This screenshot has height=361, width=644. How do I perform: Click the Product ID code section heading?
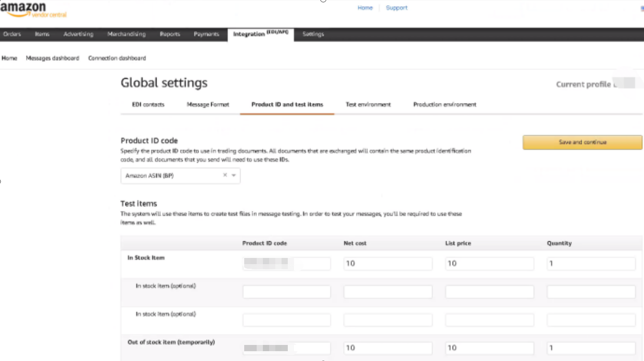(x=149, y=140)
